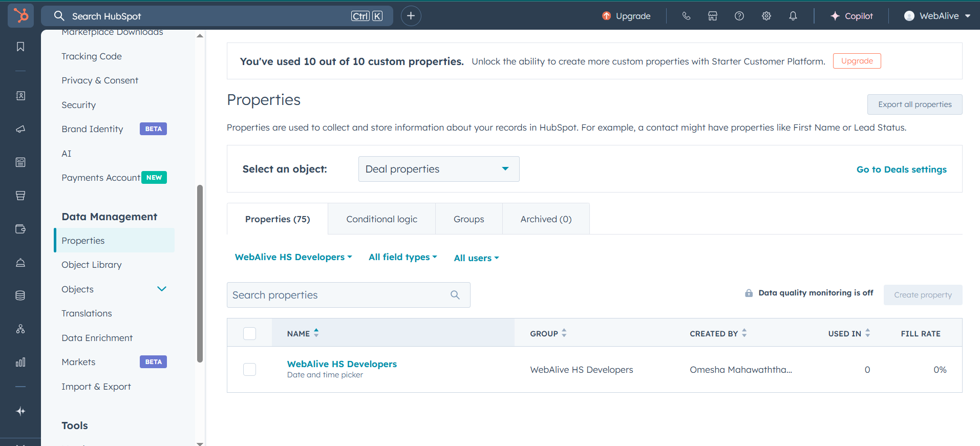Open the Marketplace icon in top bar

click(x=713, y=16)
